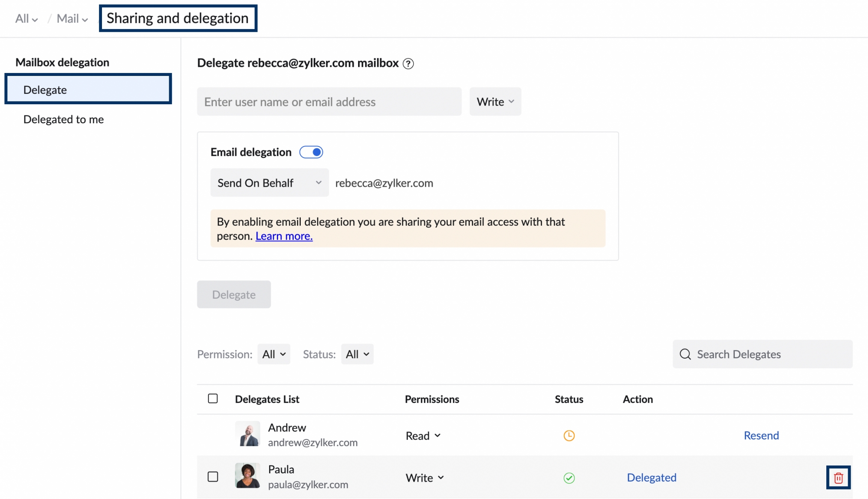Click the red trash delete icon for Paula

click(x=838, y=478)
